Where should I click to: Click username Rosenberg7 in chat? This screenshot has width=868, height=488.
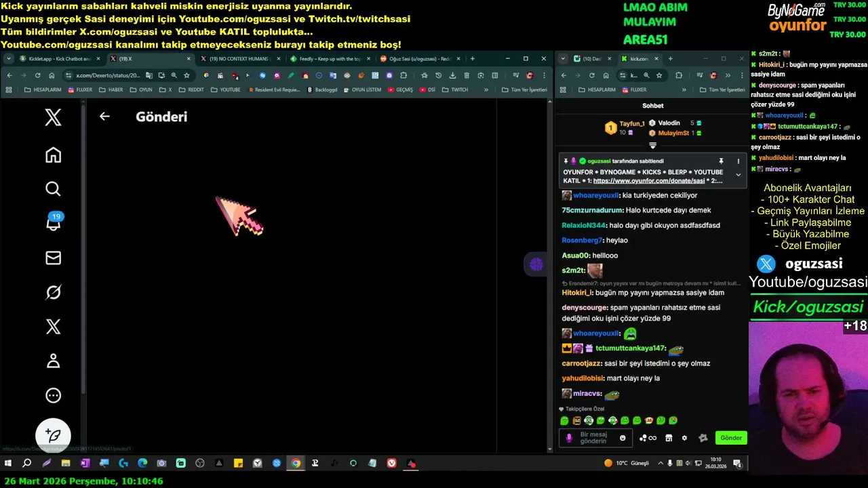coord(582,241)
